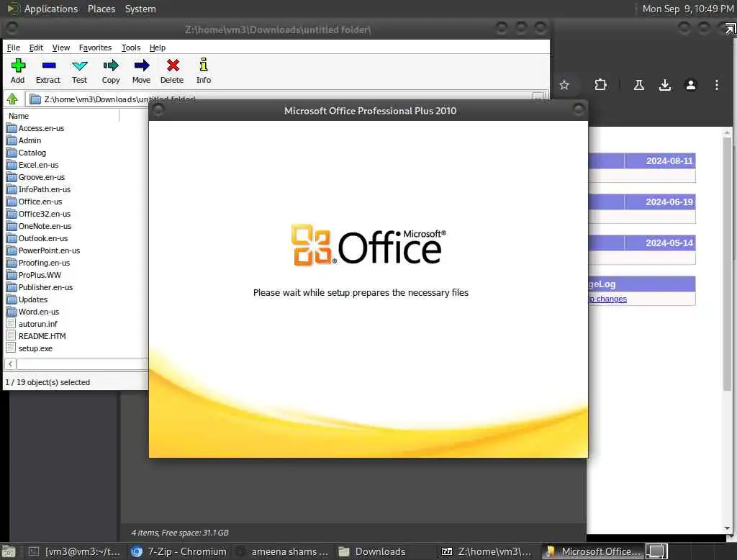This screenshot has height=560, width=737.
Task: Click the 2024-05-14 header in browser
Action: 669,243
